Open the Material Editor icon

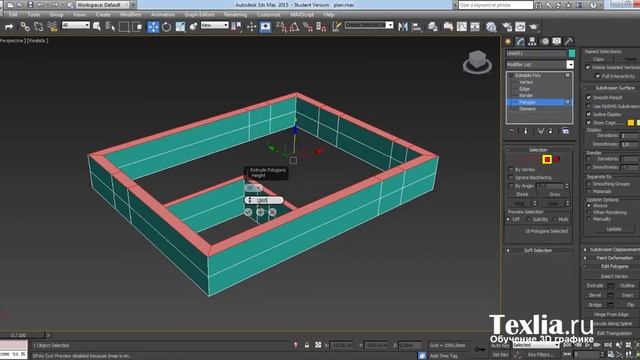pyautogui.click(x=491, y=27)
